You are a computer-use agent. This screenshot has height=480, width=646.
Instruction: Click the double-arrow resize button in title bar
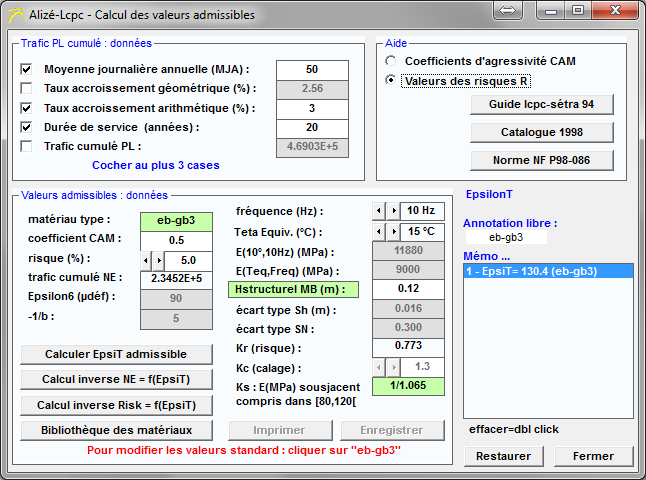click(508, 10)
